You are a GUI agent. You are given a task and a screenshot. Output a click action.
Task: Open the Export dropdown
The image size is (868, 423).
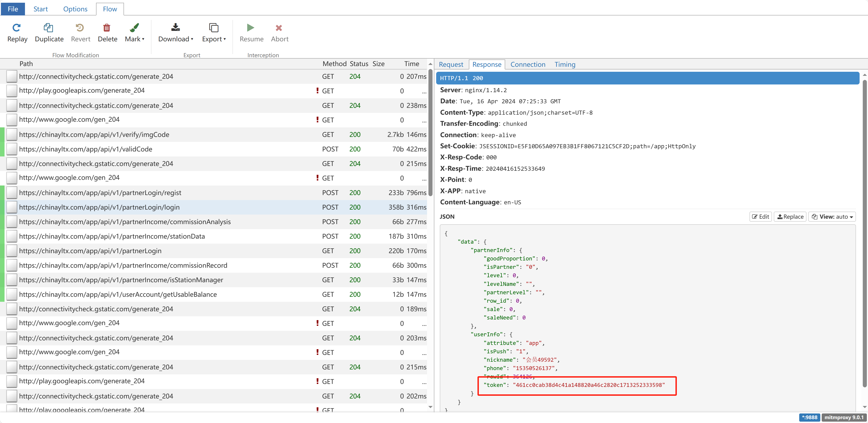(214, 33)
